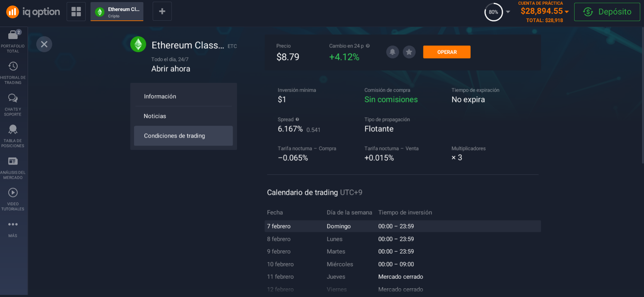Click the Abrir ahora text
644x297 pixels.
coord(171,69)
